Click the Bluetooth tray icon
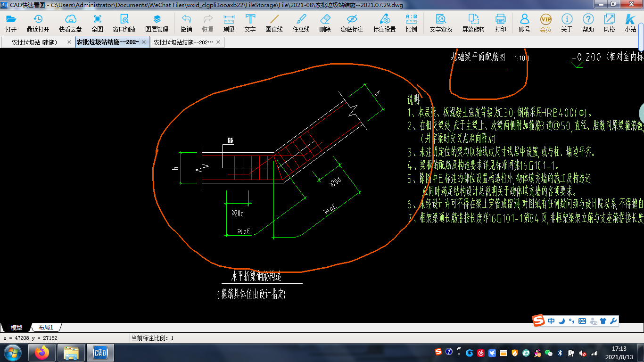 pyautogui.click(x=560, y=353)
